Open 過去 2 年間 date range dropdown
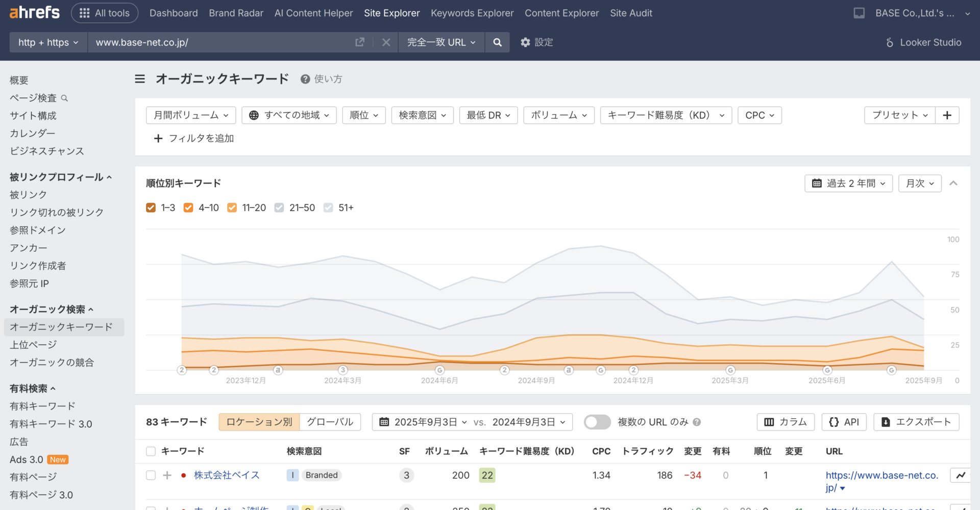 pos(849,183)
